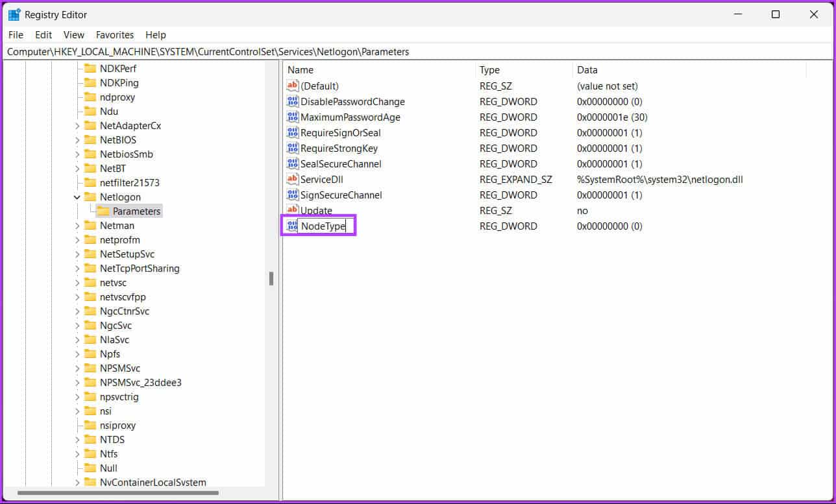This screenshot has height=504, width=836.
Task: Expand the netprofm key
Action: (77, 239)
